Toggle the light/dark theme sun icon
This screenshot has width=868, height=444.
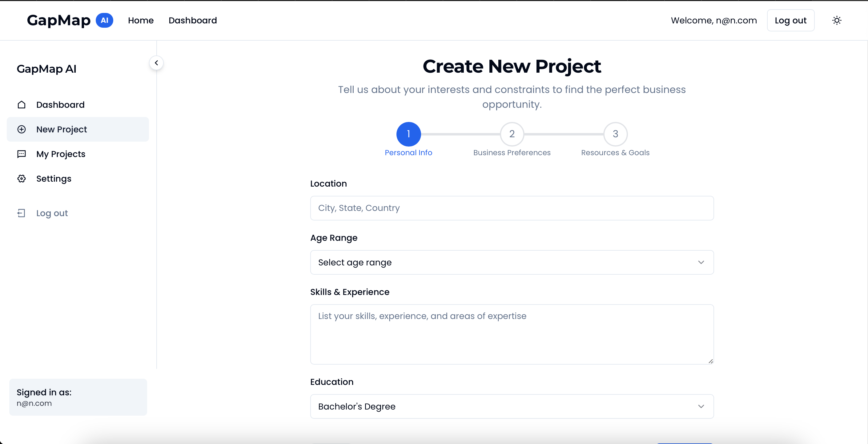pos(837,21)
